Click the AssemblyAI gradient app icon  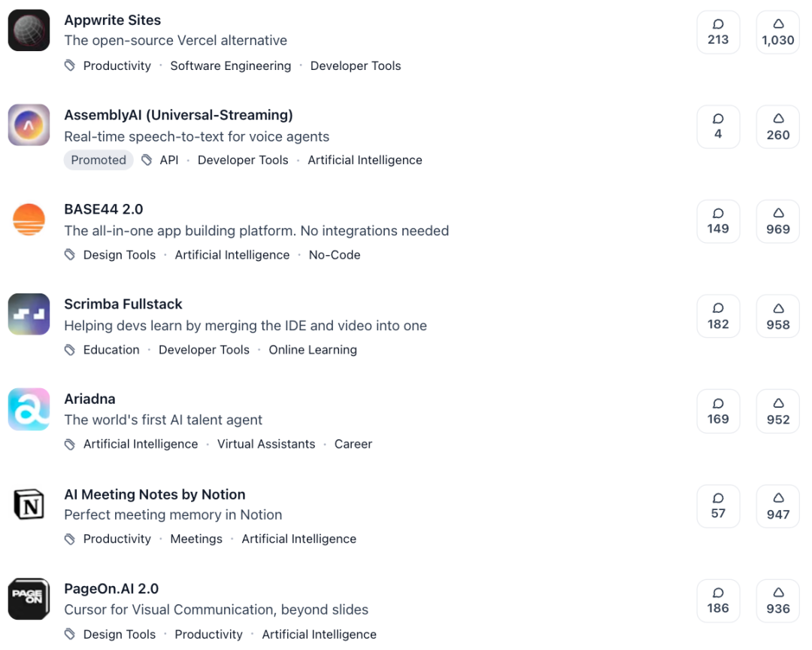(29, 125)
